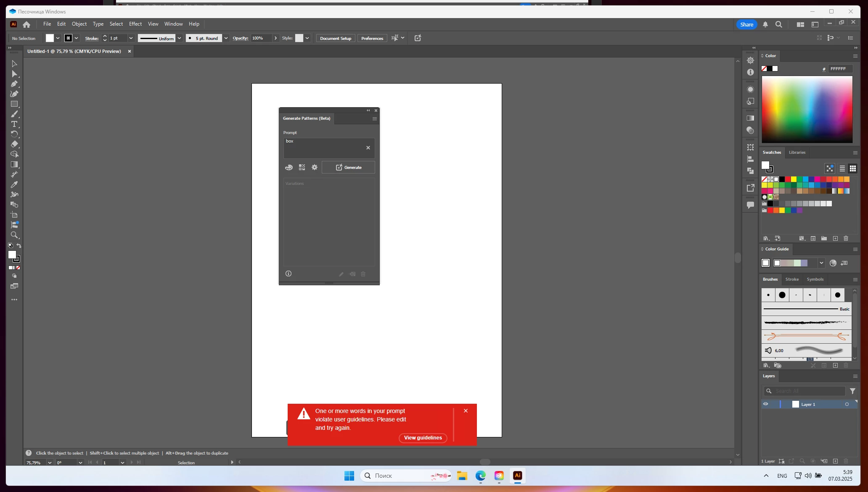This screenshot has height=492, width=868.
Task: Click View guidelines in the error banner
Action: (423, 438)
